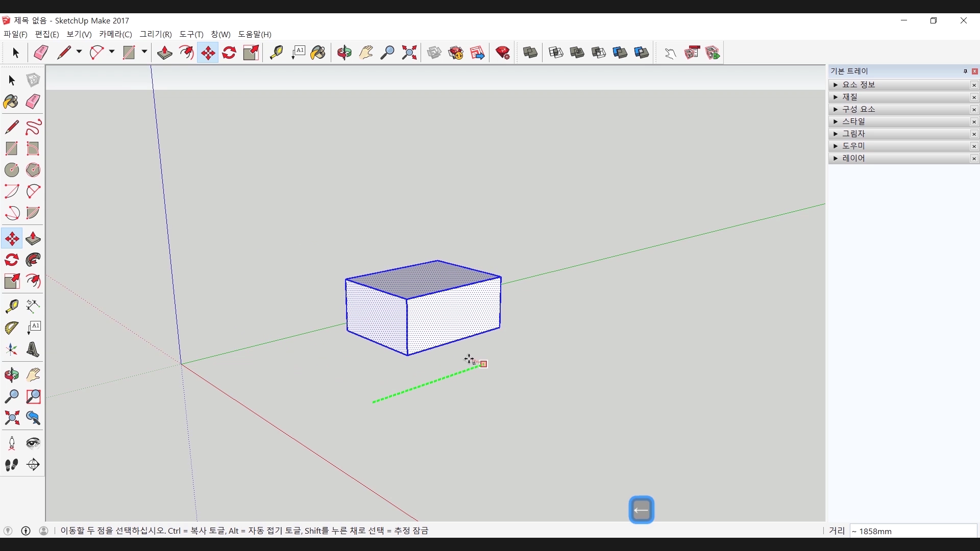Open the 카메라(C) menu
This screenshot has width=980, height=551.
115,34
